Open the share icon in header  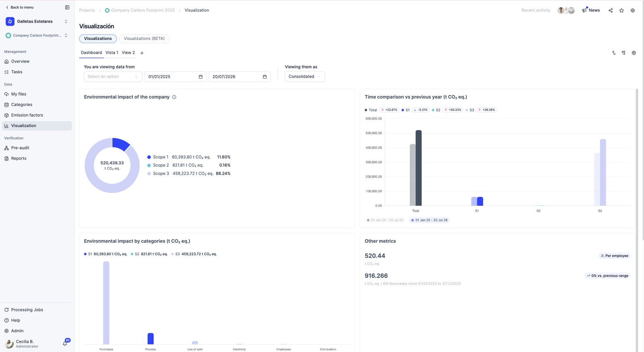click(x=611, y=10)
